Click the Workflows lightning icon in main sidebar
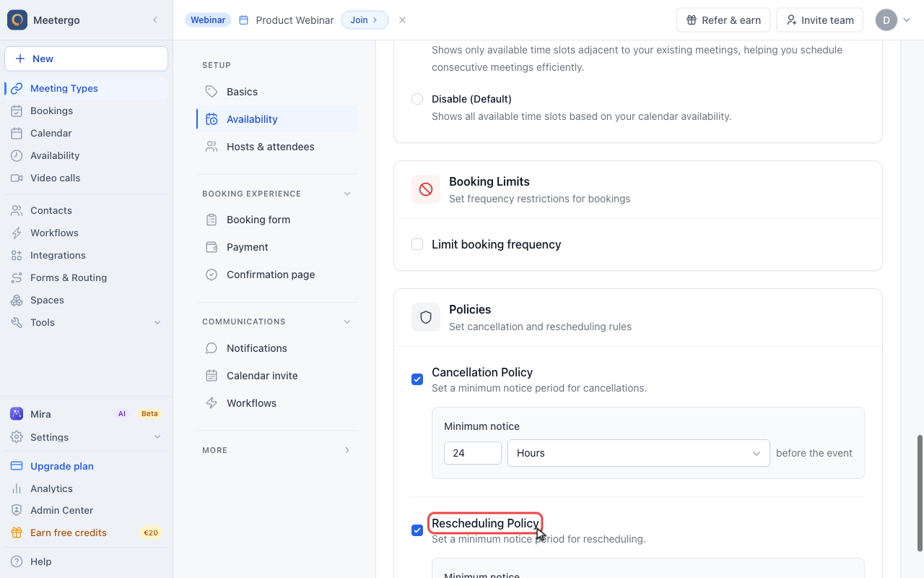The width and height of the screenshot is (924, 578). pos(17,233)
